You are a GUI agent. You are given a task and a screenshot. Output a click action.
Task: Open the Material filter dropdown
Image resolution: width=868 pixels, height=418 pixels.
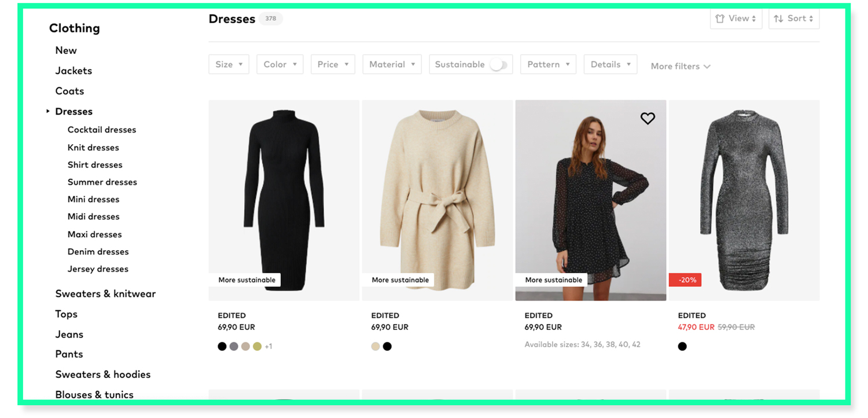tap(392, 64)
